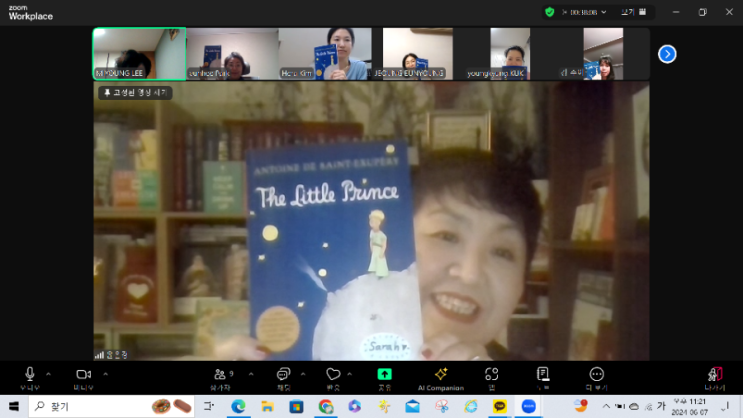743x418 pixels.
Task: Click the taskbar search box
Action: point(111,407)
